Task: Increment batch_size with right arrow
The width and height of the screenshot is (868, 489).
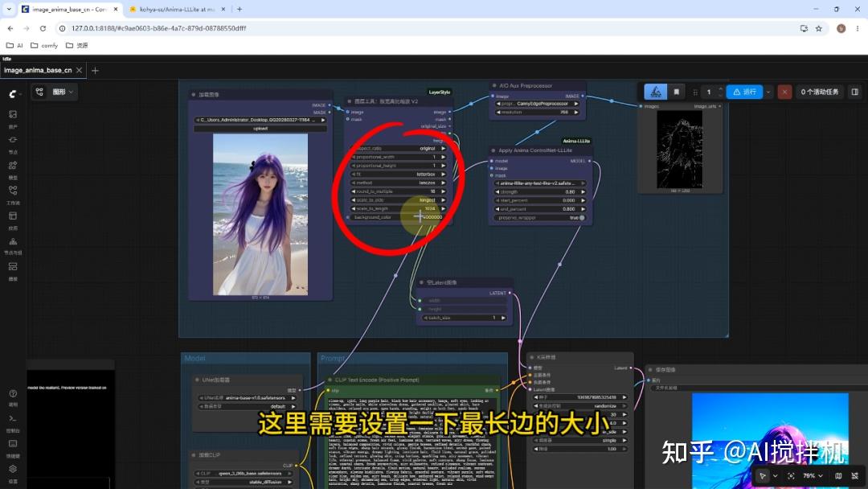Action: pos(503,318)
